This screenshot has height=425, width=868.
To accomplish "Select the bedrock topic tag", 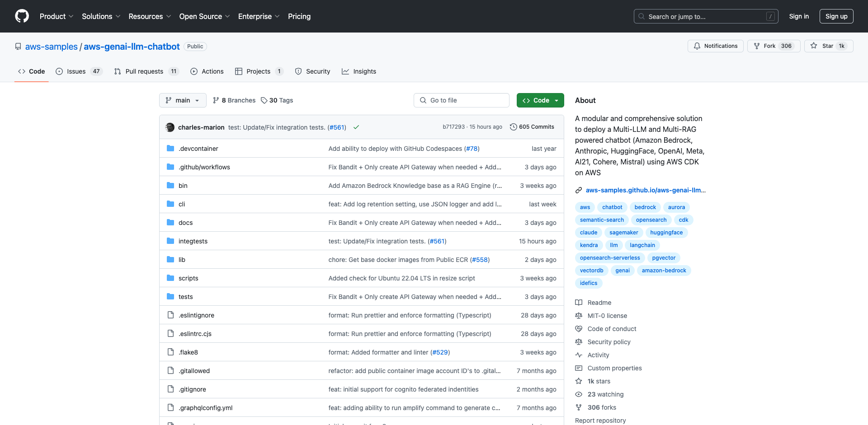I will (645, 207).
